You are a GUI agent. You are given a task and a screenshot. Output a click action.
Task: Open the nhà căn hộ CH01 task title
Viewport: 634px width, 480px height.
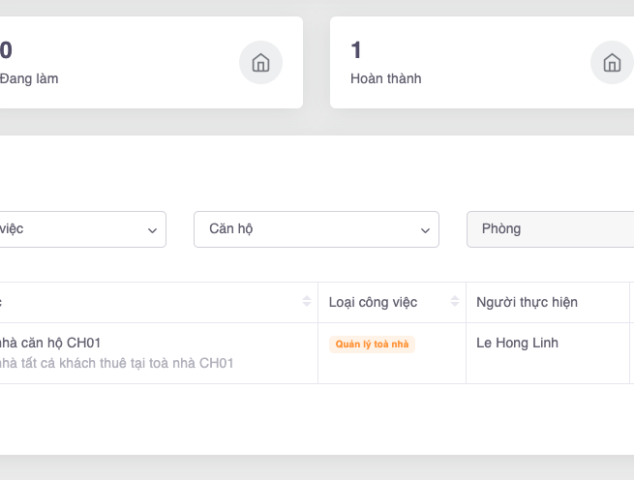(x=50, y=342)
